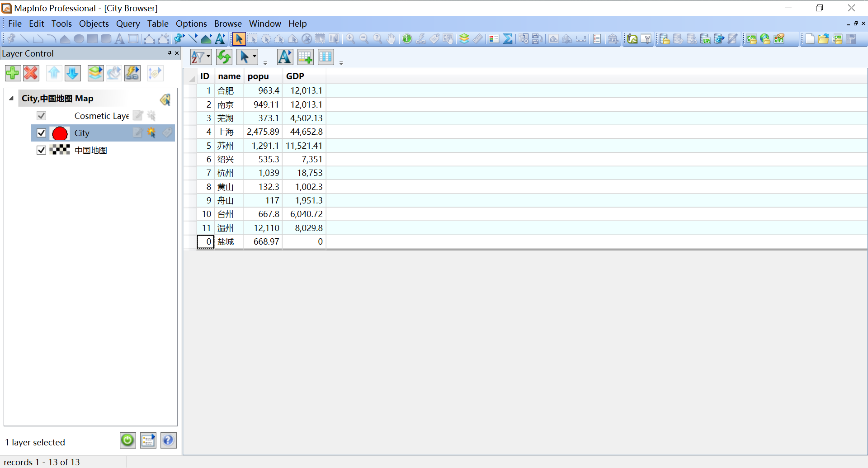Open the Window menu
This screenshot has height=468, width=868.
(265, 24)
